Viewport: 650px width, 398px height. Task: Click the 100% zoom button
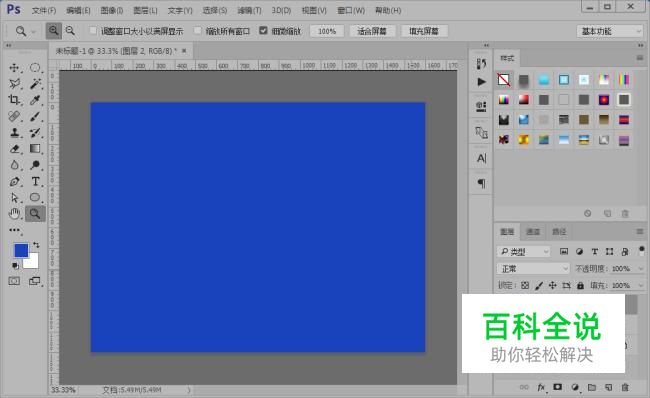click(x=327, y=31)
